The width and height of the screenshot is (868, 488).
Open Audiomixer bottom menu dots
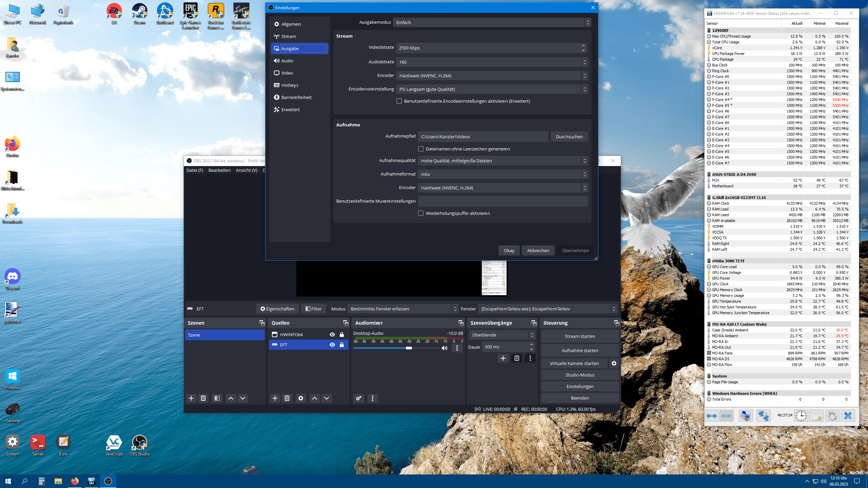click(373, 398)
